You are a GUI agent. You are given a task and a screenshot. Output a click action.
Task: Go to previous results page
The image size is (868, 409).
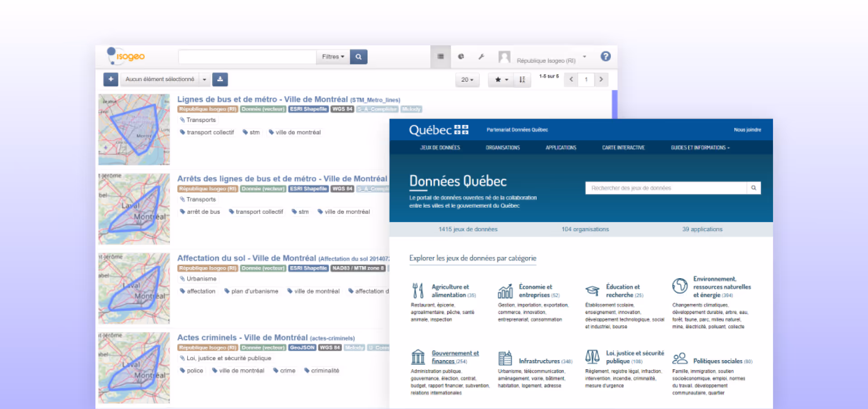[571, 80]
